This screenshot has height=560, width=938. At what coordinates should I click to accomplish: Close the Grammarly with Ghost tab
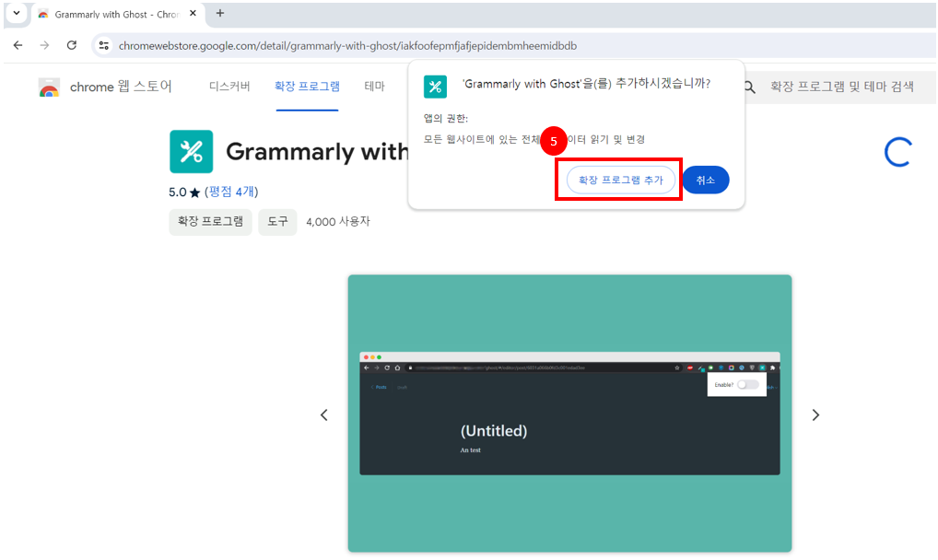click(x=193, y=13)
